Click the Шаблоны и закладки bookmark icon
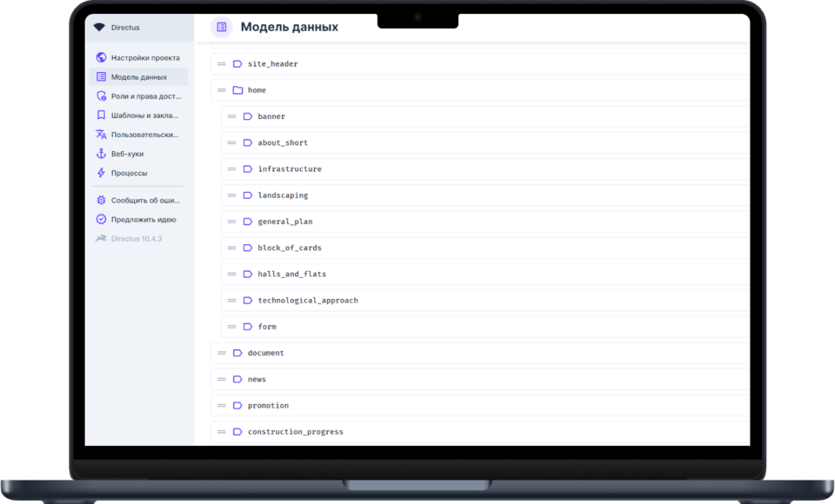Viewport: 835px width, 504px height. tap(101, 115)
